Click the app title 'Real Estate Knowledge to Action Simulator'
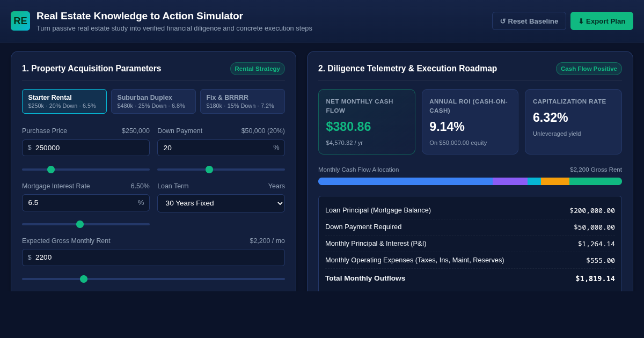 click(140, 16)
